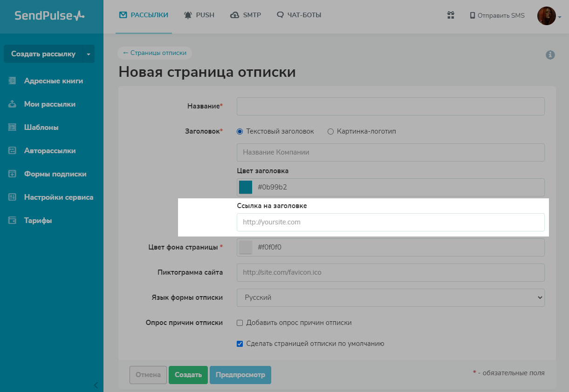
Task: Open the ЧАТ-БОТЫ tab
Action: point(299,15)
